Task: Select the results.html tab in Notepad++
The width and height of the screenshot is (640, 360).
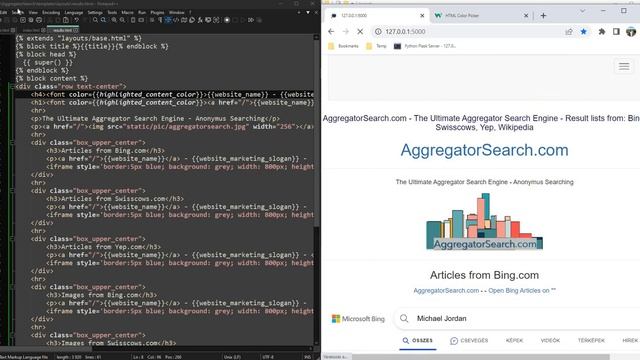Action: [x=62, y=30]
